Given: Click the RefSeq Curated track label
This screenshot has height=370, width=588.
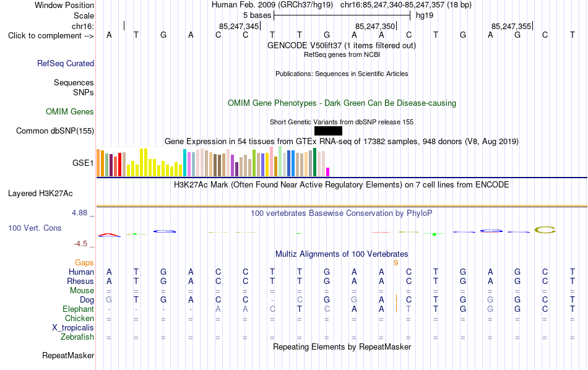Looking at the screenshot, I should coord(66,63).
